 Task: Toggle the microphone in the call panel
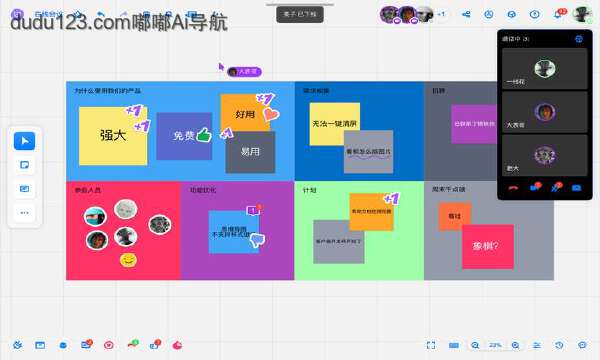pyautogui.click(x=556, y=187)
